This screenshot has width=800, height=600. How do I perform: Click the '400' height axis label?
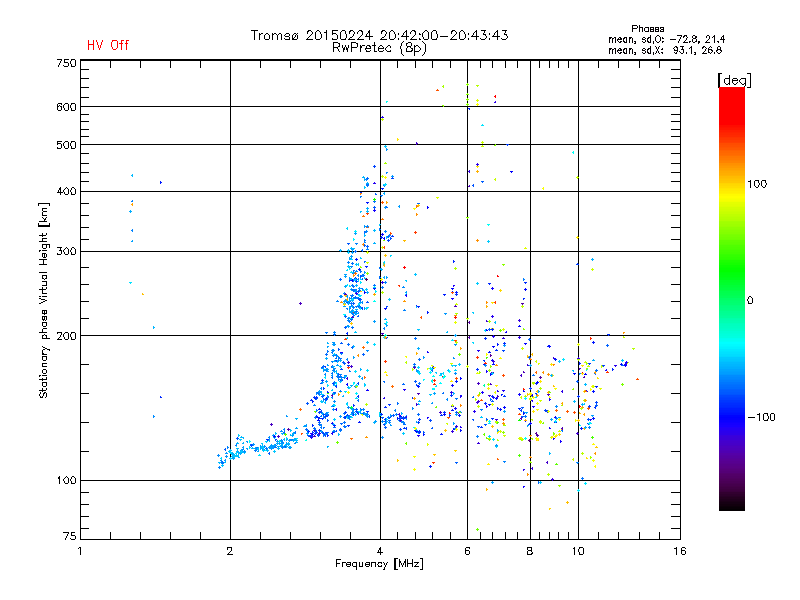click(66, 191)
